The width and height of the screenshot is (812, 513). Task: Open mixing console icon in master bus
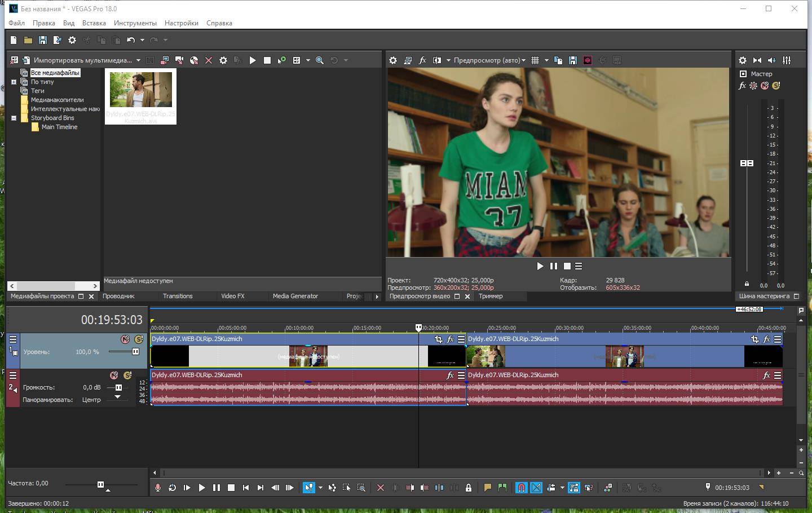click(x=787, y=60)
